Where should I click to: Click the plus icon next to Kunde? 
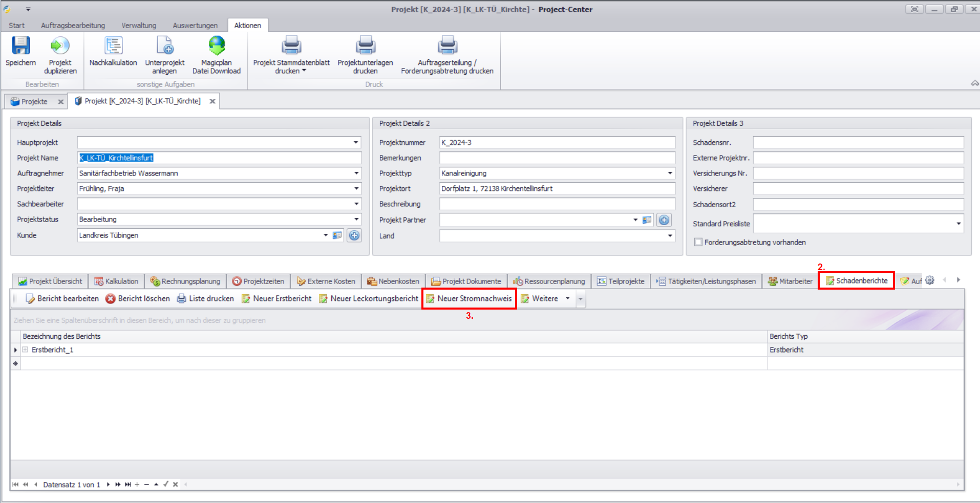tap(354, 235)
